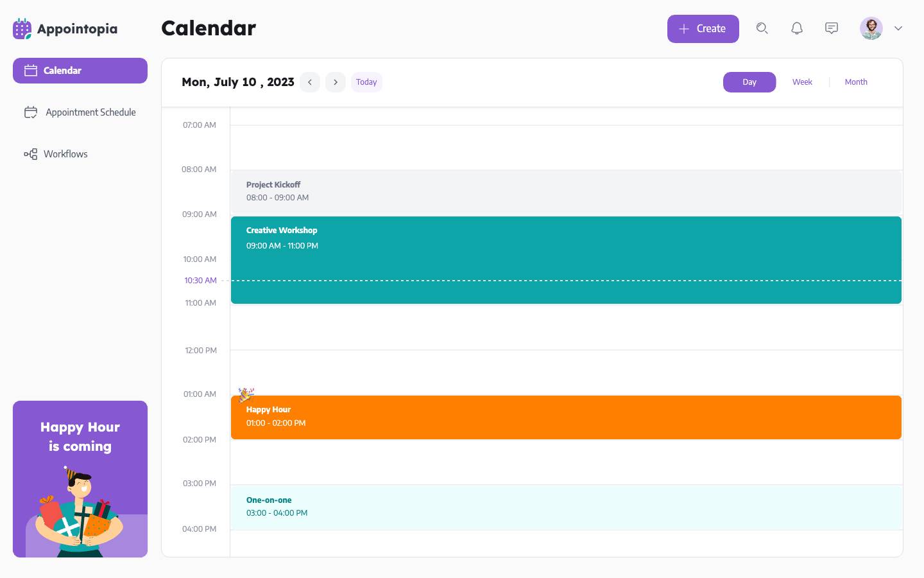Open the notifications bell

pyautogui.click(x=797, y=28)
